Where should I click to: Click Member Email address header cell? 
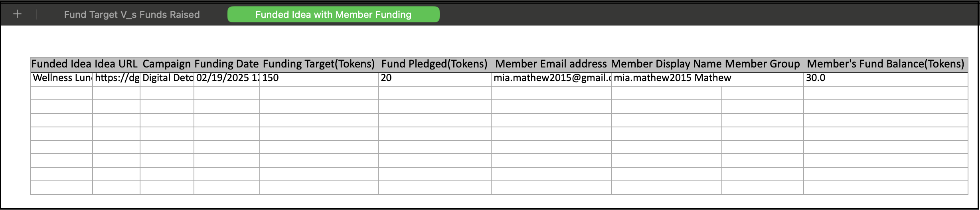click(551, 64)
